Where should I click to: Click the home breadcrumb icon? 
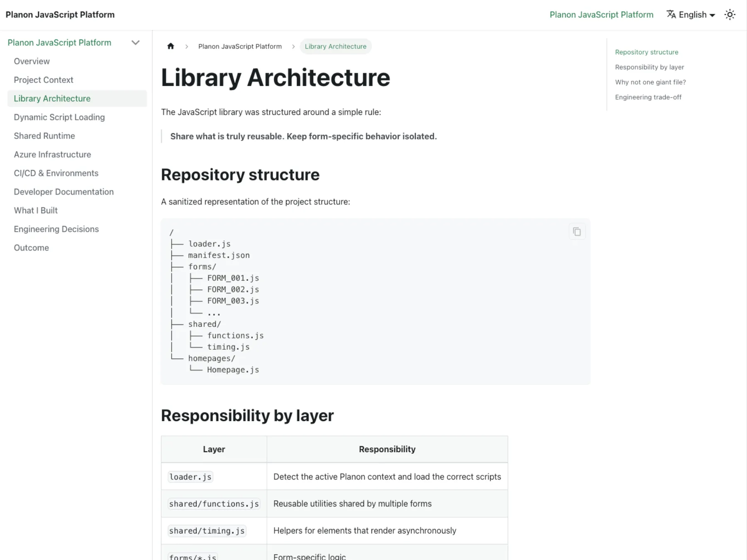pos(171,46)
